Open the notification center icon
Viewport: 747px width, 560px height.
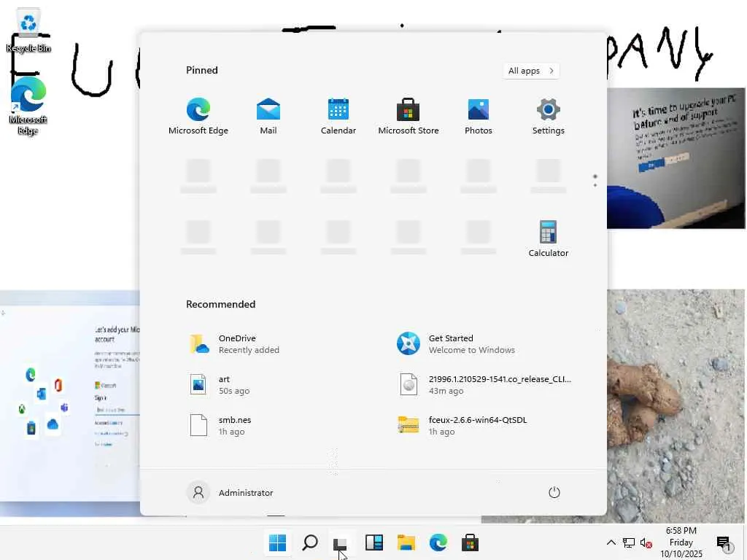point(724,542)
